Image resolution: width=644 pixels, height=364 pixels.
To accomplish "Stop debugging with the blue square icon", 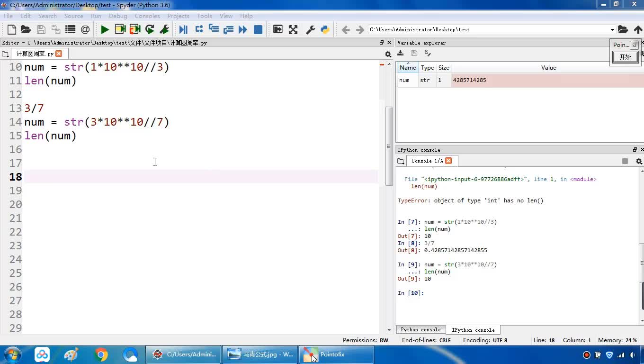I will pyautogui.click(x=258, y=29).
